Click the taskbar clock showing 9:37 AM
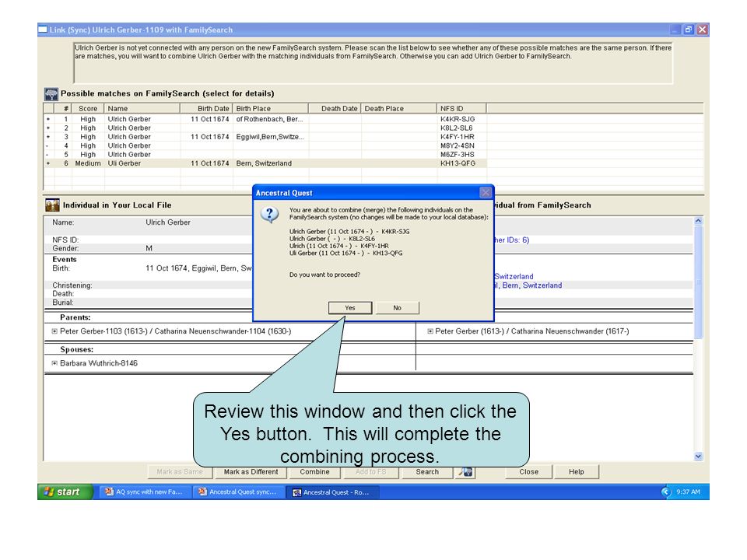Image resolution: width=747 pixels, height=560 pixels. (x=689, y=492)
